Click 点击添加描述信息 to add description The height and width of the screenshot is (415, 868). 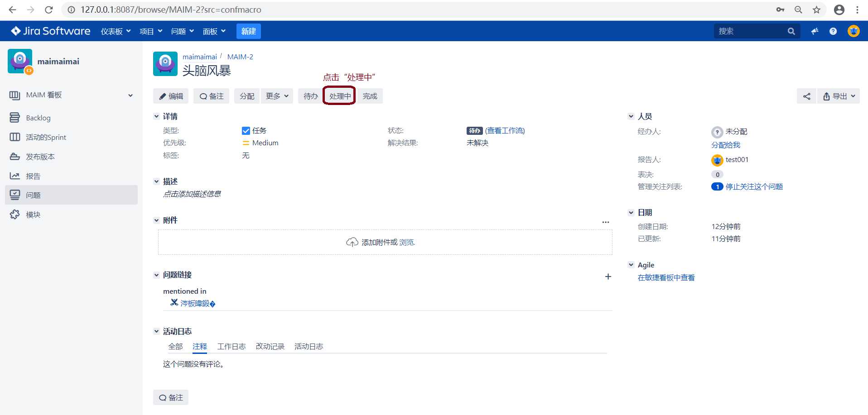192,194
